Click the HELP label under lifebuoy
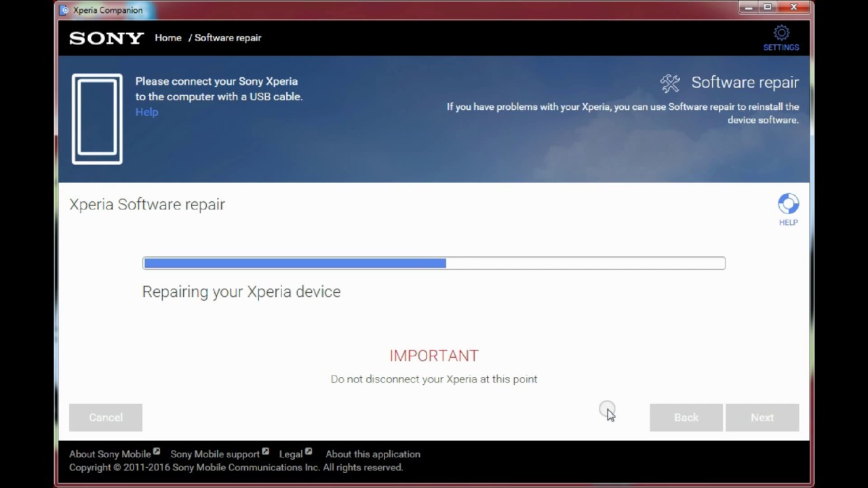This screenshot has width=868, height=488. click(x=788, y=222)
